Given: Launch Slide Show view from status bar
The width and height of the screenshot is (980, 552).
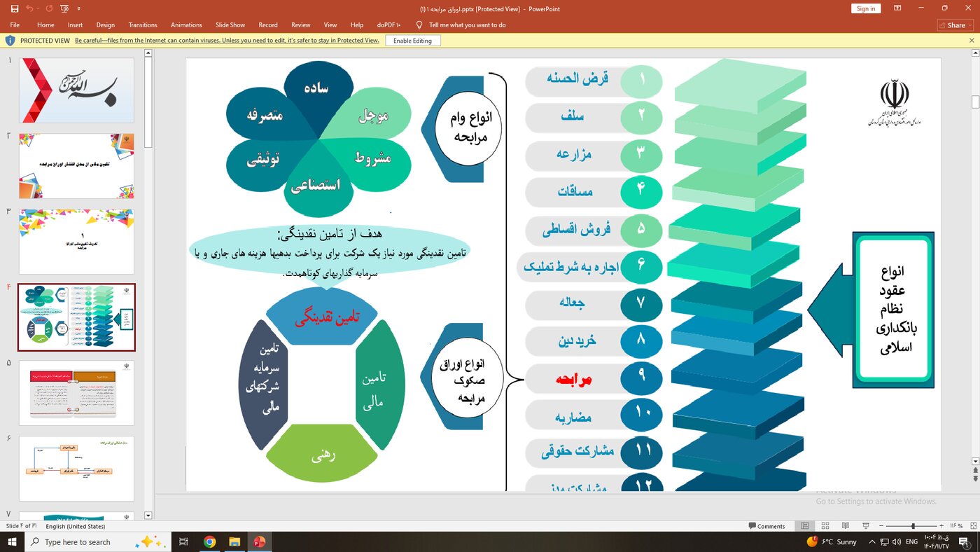Looking at the screenshot, I should [x=866, y=526].
